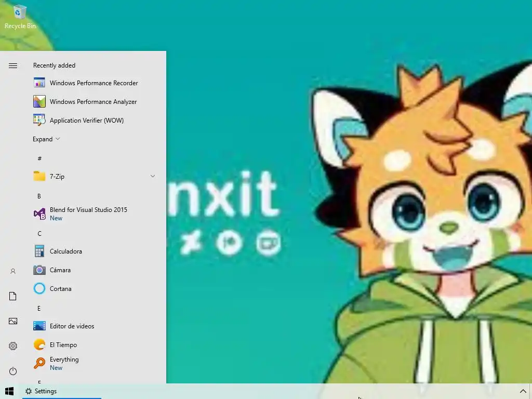
Task: Click the '7-Zip' folder label
Action: (57, 177)
